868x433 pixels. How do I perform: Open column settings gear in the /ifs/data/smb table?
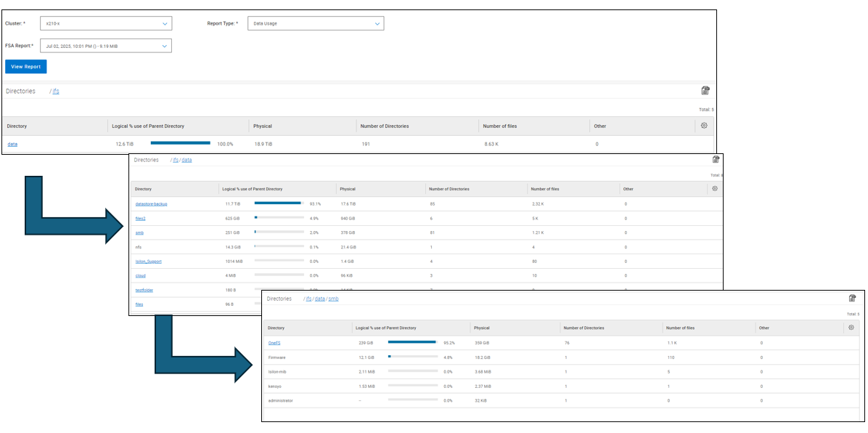(x=851, y=328)
